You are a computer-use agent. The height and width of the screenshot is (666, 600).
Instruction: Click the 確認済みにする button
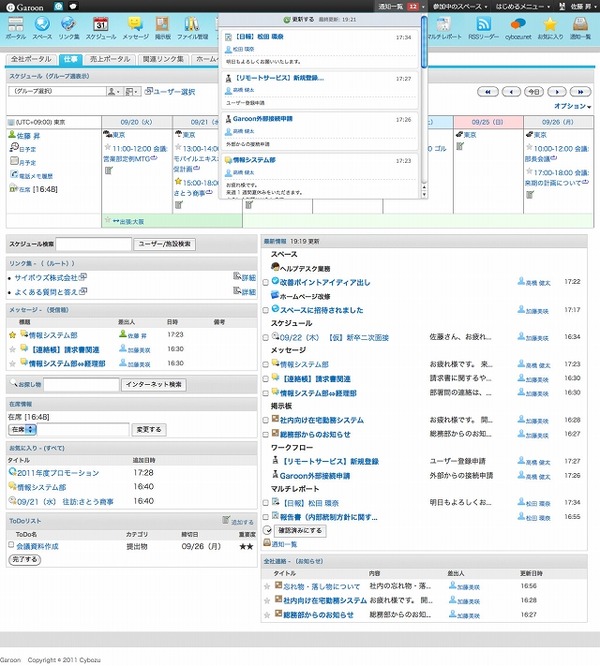pyautogui.click(x=300, y=531)
